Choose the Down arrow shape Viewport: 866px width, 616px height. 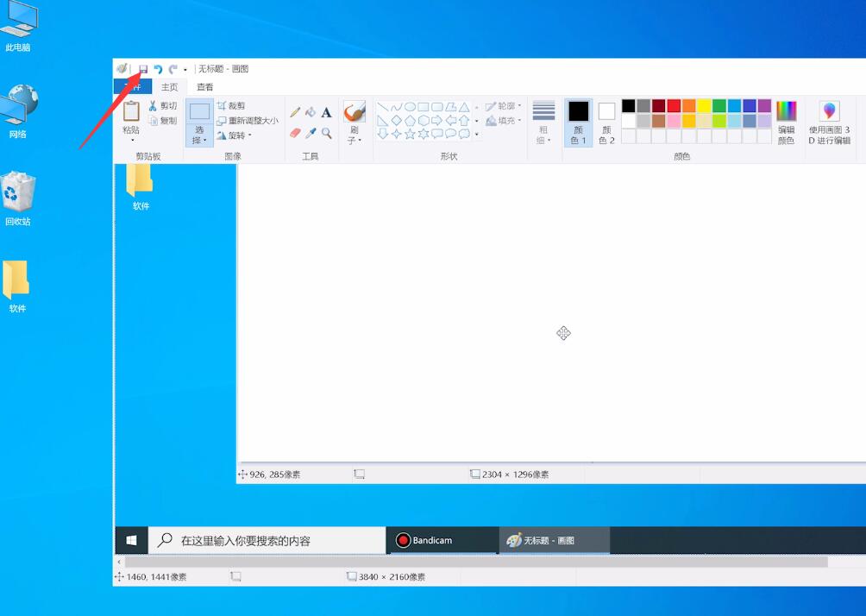[x=383, y=134]
